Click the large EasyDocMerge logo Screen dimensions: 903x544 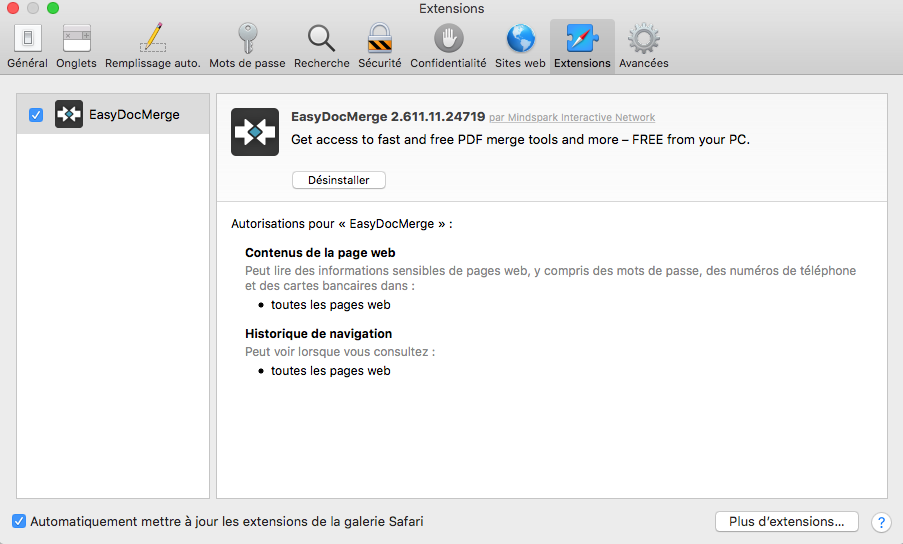click(x=255, y=132)
